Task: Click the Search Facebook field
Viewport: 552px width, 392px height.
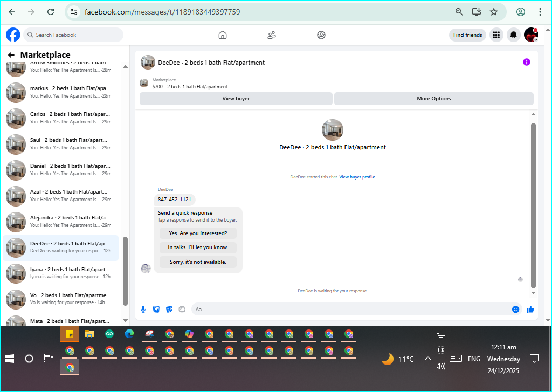Action: [x=73, y=35]
